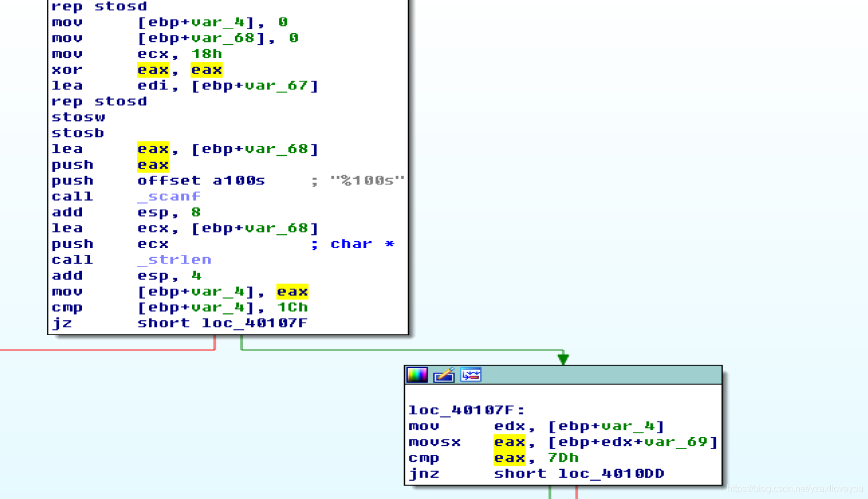868x499 pixels.
Task: Click the stosb instruction
Action: pos(78,133)
